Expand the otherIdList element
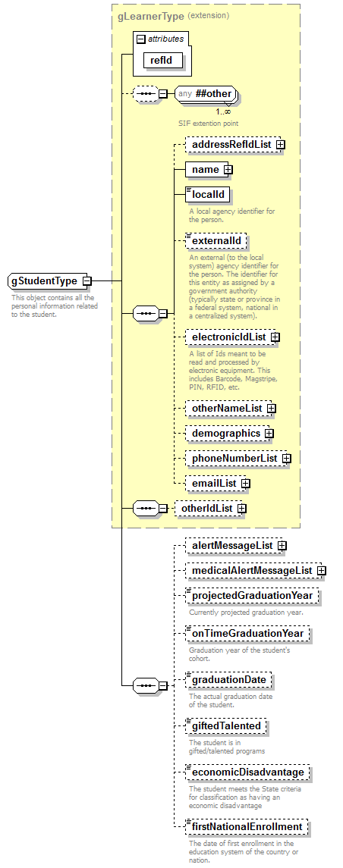This screenshot has height=868, width=343. coord(241,508)
